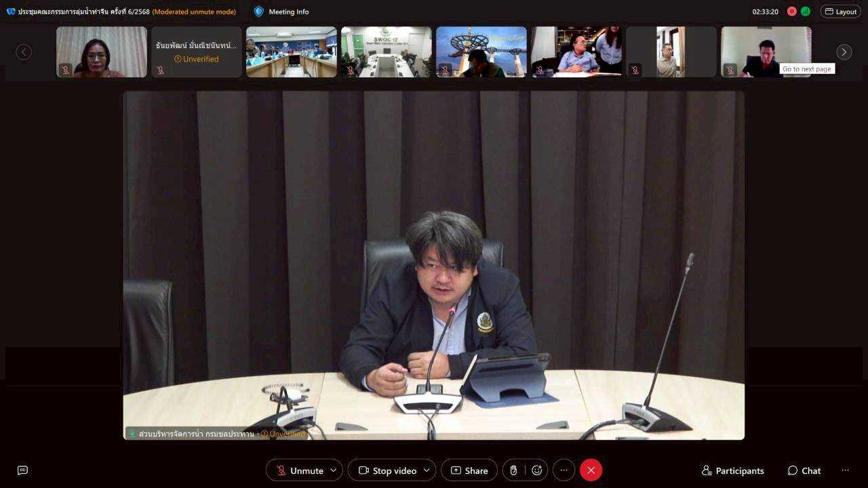
Task: Click the red recording indicator icon
Action: (791, 12)
